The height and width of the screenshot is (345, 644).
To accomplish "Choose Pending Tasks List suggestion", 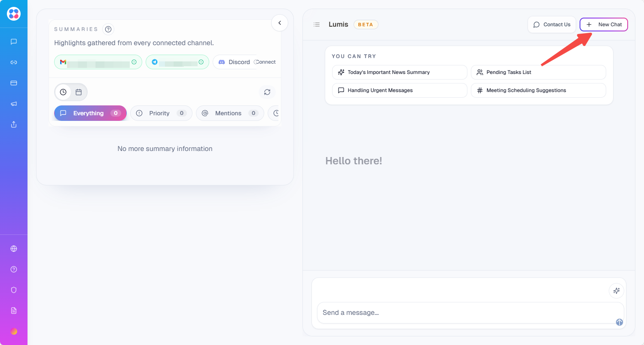I will pyautogui.click(x=538, y=72).
